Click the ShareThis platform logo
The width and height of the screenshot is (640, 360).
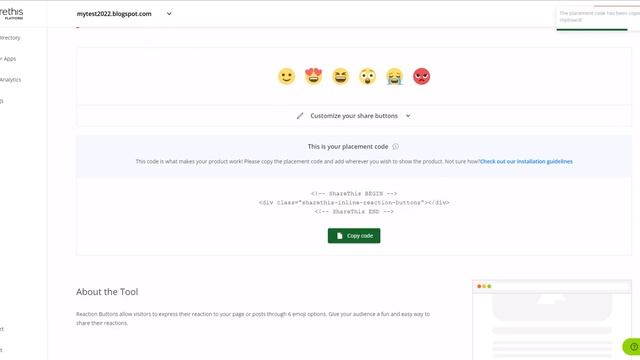tap(11, 13)
